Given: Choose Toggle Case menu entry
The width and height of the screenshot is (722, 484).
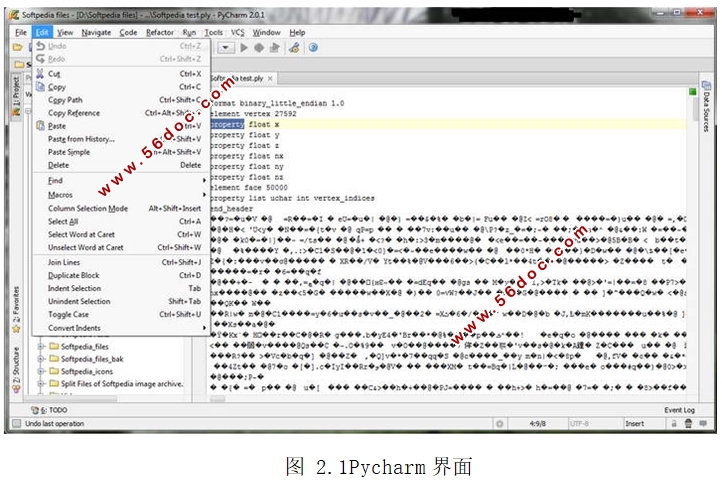Looking at the screenshot, I should pyautogui.click(x=122, y=315).
